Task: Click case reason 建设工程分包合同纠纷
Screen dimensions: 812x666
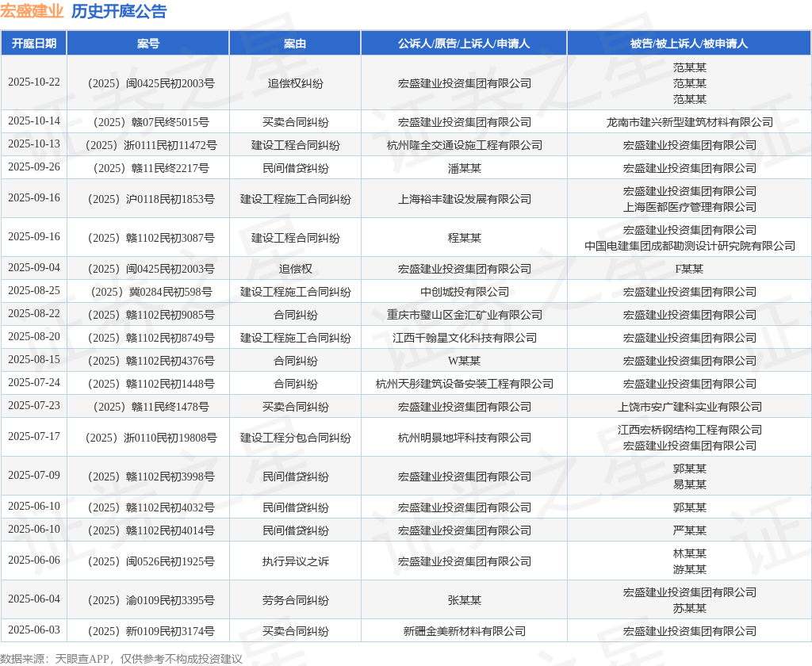Action: click(295, 438)
